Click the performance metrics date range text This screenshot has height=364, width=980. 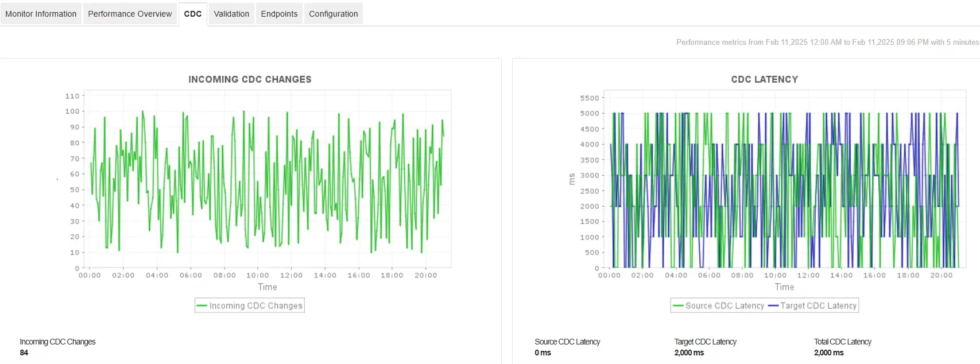pyautogui.click(x=827, y=42)
